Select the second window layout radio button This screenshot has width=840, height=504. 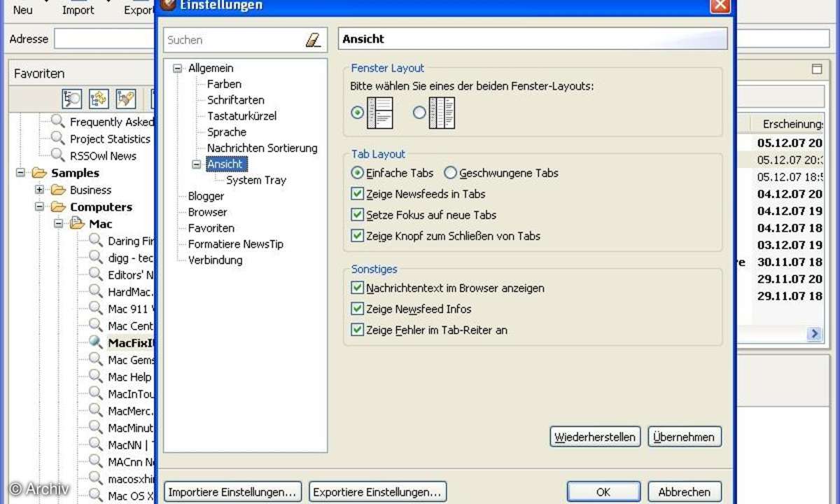pos(419,112)
